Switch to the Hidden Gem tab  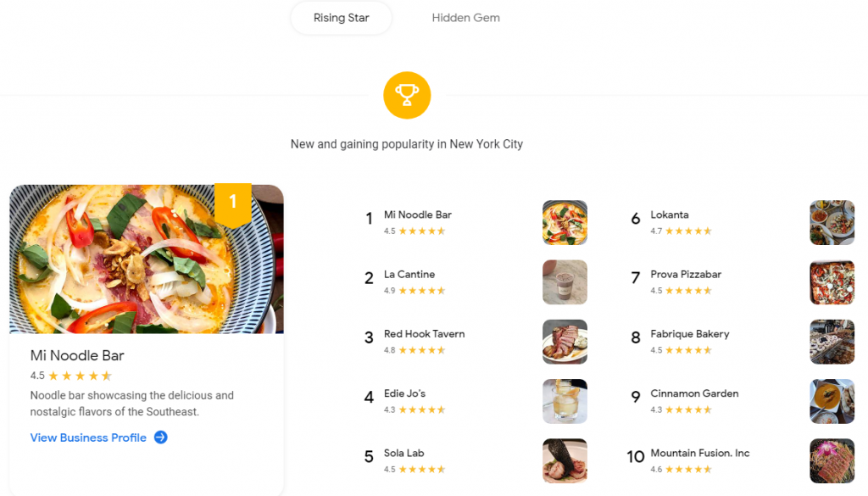coord(465,18)
